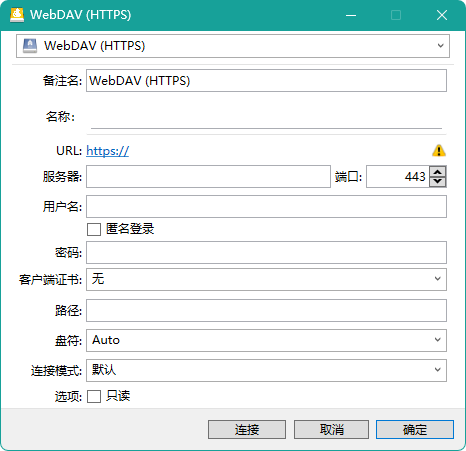
Task: Decrease port number with down arrow
Action: 438,181
